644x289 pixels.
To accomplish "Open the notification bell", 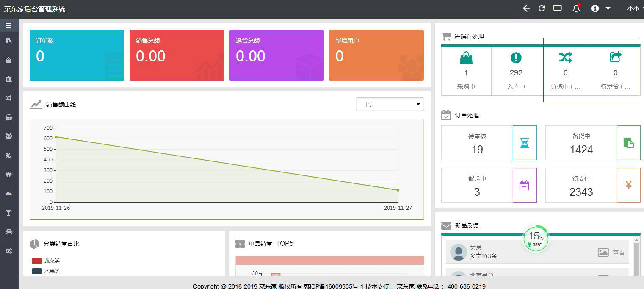I will pos(576,8).
